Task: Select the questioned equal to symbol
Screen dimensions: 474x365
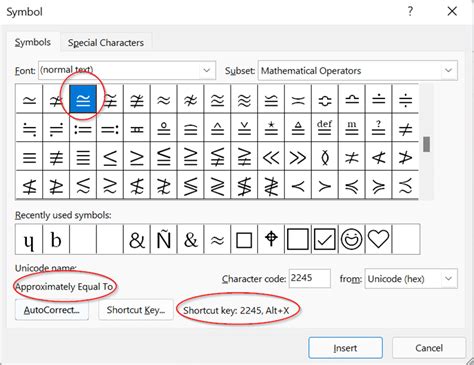Action: (378, 128)
